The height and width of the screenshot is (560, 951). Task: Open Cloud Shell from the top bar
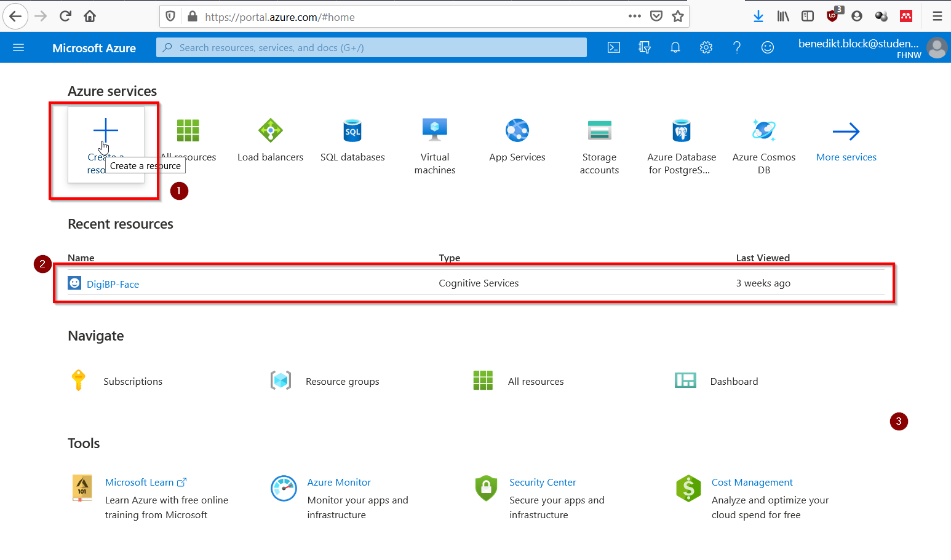coord(614,47)
